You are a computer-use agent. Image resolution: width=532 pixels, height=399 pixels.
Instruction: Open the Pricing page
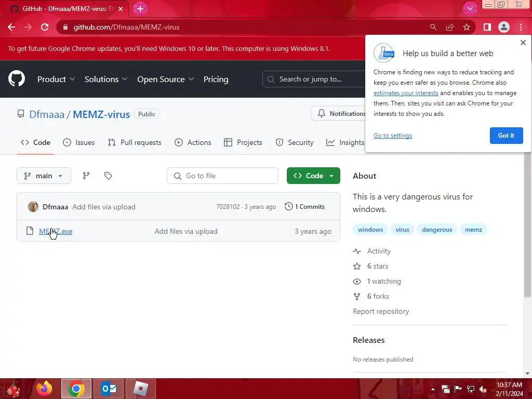click(x=216, y=79)
